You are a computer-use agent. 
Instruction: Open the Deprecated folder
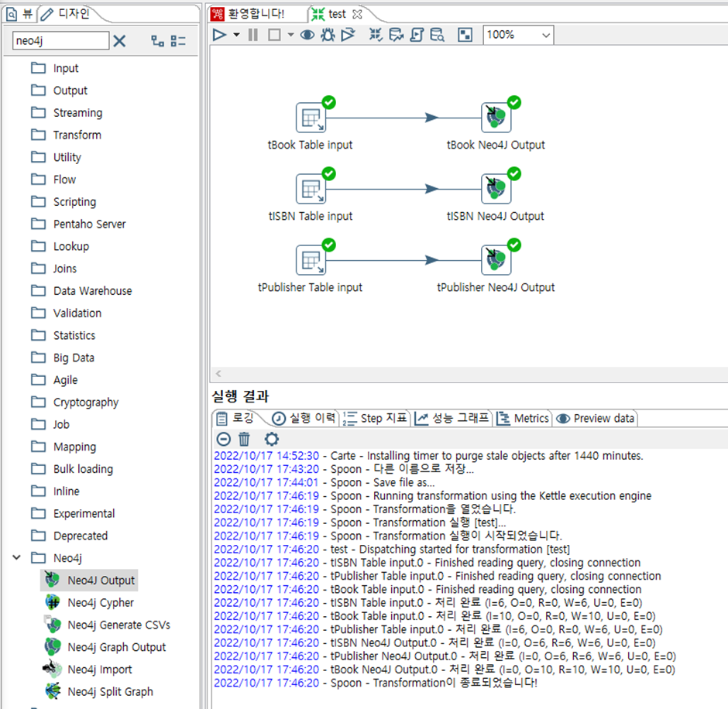click(69, 536)
